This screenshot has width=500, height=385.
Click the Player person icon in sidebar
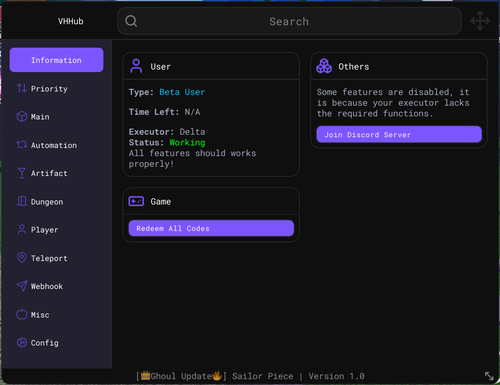22,229
